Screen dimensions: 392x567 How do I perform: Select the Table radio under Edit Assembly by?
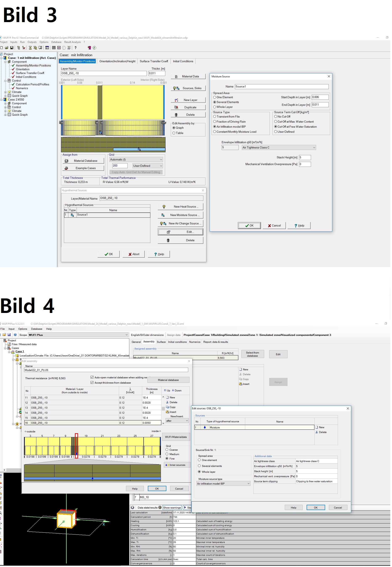tap(174, 133)
